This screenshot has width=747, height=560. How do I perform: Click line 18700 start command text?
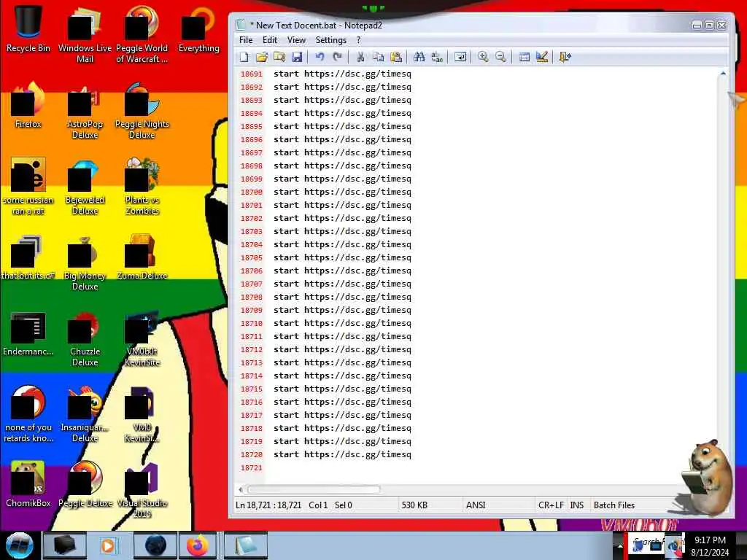(x=342, y=192)
